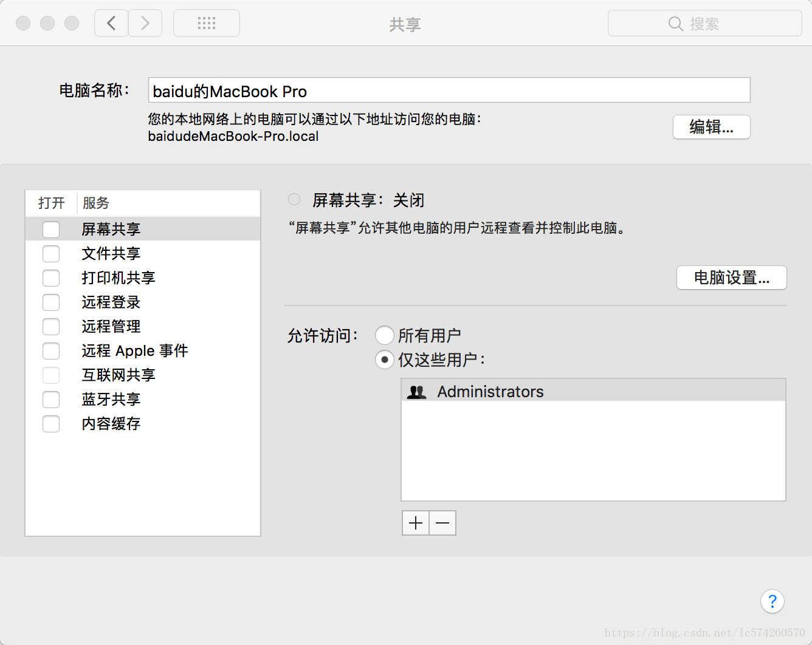Focus the 搜索 search field
Viewport: 812px width, 645px height.
point(705,24)
